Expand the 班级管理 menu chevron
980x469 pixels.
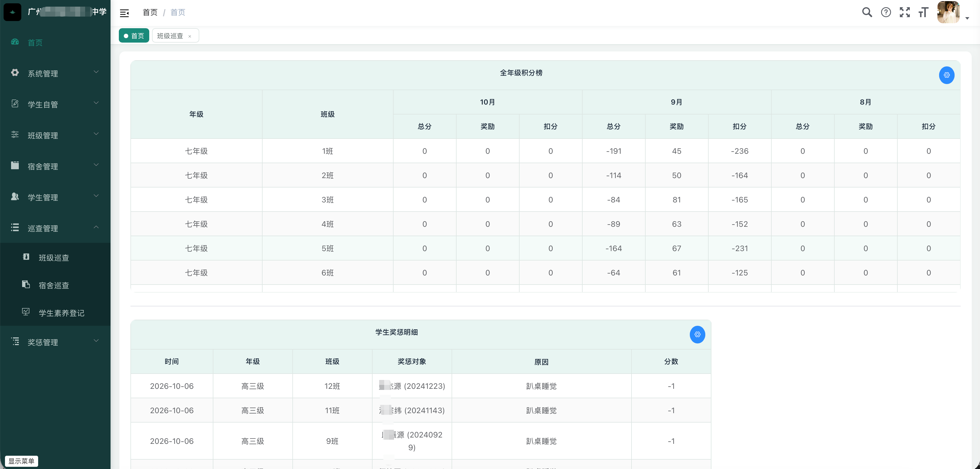(x=96, y=134)
